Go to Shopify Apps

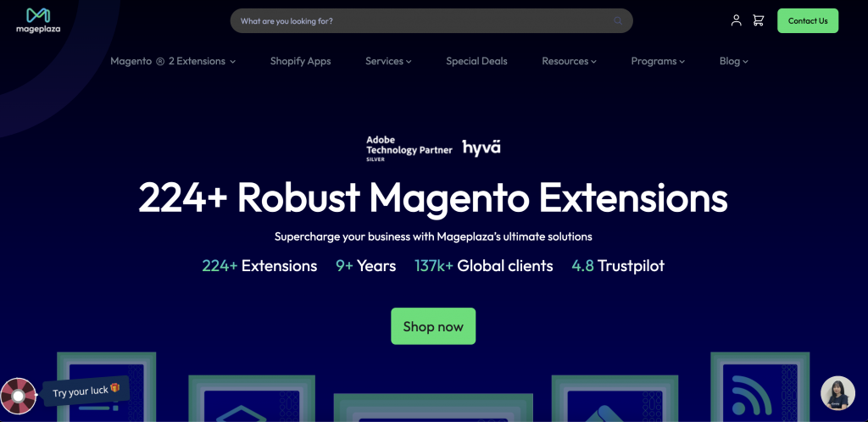[300, 61]
